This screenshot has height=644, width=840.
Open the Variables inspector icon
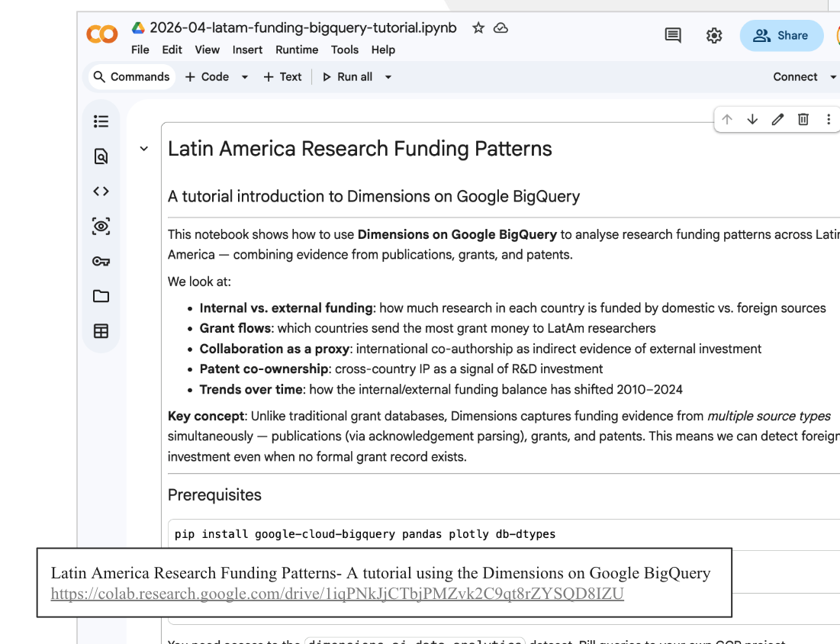pyautogui.click(x=101, y=227)
